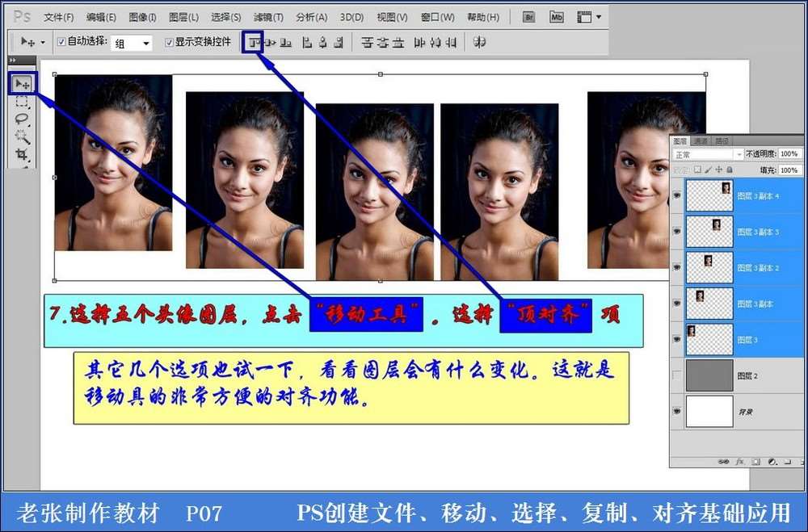Click the Align Top Edges icon
Viewport: 808px width, 532px height.
(253, 43)
